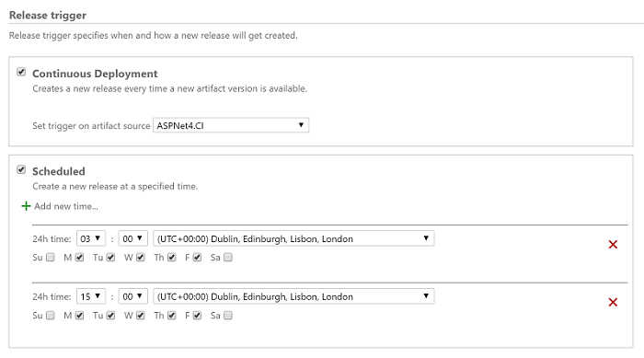This screenshot has width=644, height=358.
Task: Open minutes dropdown in first schedule row
Action: coord(133,238)
